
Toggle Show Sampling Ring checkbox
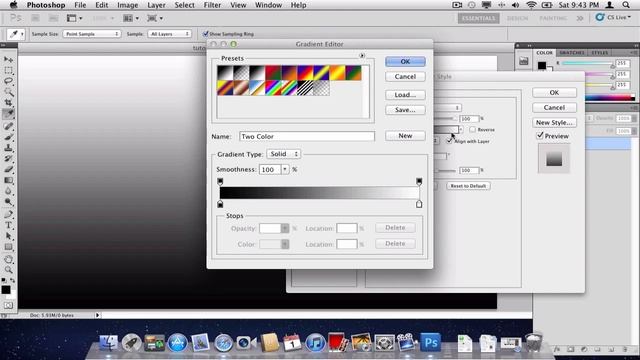(x=206, y=33)
